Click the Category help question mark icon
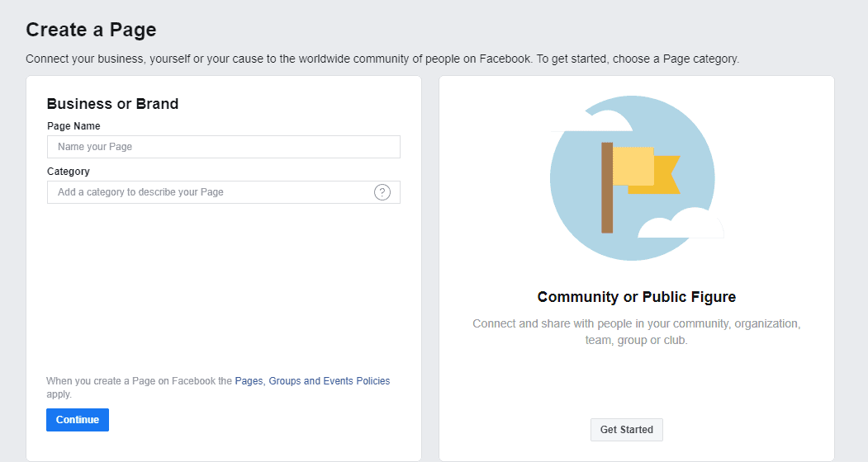The image size is (868, 462). (x=382, y=192)
